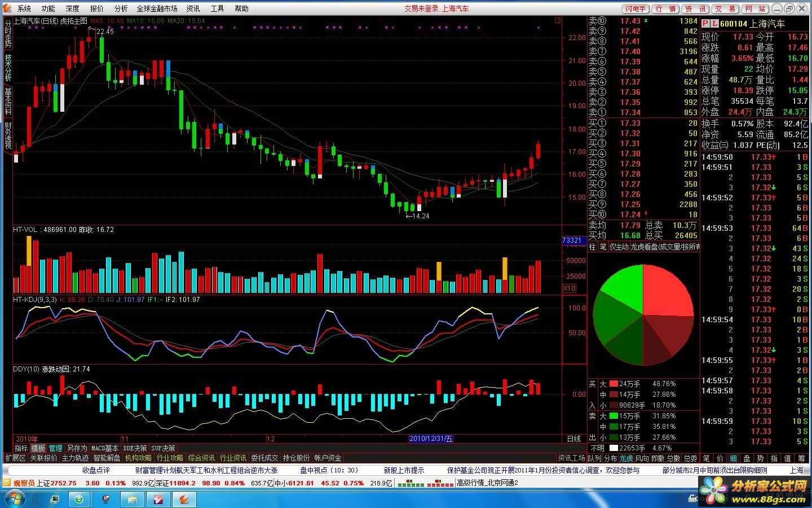Open the 行业攻略 tab
812x508 pixels.
(170, 458)
